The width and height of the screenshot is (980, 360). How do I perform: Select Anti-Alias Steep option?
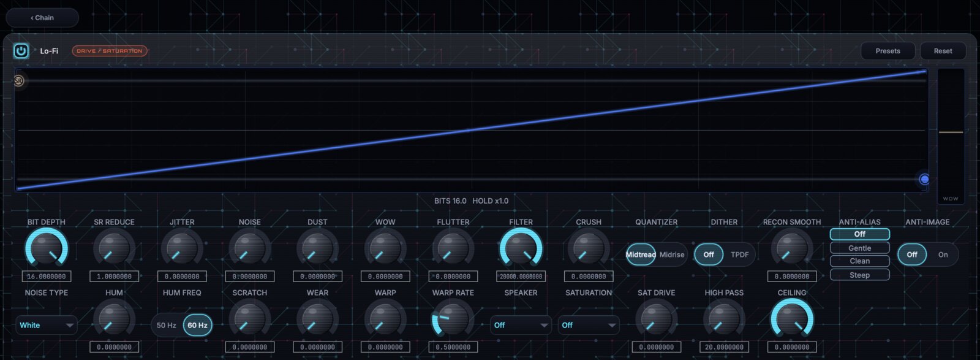[859, 275]
